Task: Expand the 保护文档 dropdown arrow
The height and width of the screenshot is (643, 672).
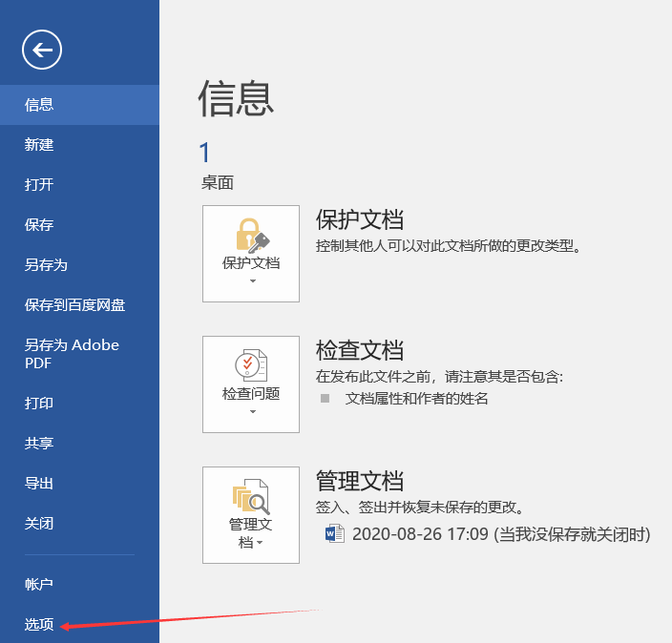Action: coord(253,281)
